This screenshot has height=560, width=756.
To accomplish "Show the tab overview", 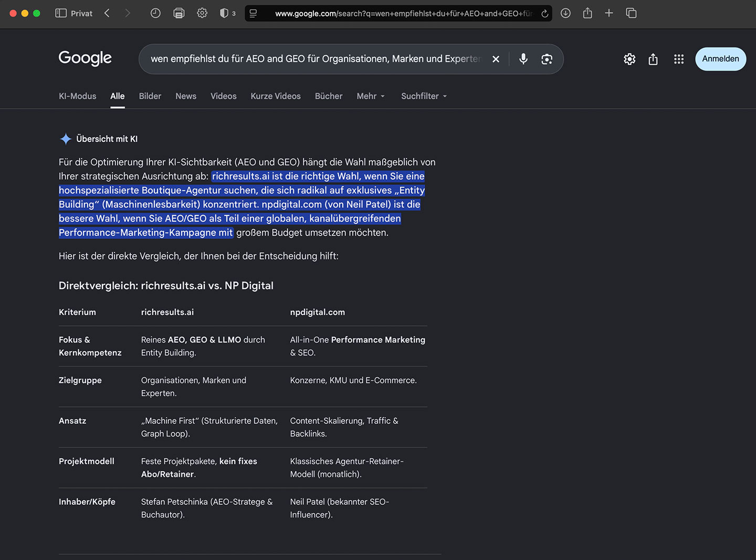I will coord(632,13).
